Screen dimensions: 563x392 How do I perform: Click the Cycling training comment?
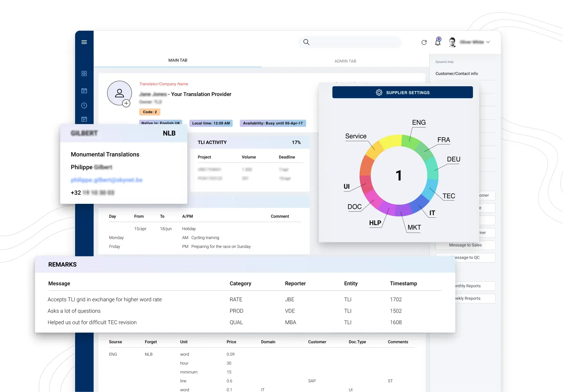(205, 238)
